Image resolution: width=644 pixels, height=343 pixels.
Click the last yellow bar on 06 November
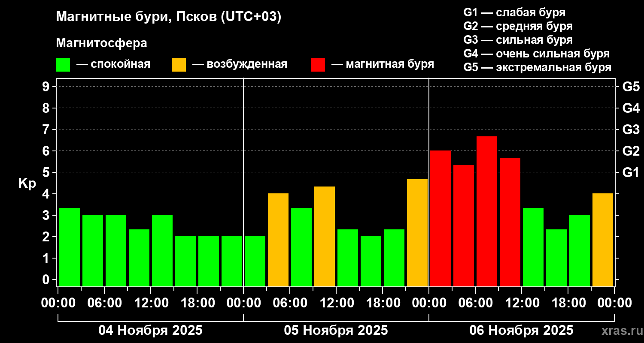pyautogui.click(x=603, y=240)
